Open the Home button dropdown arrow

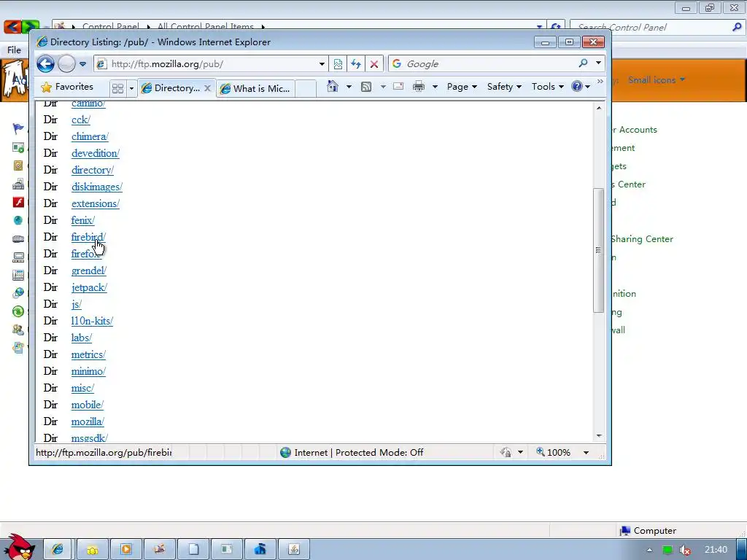(x=349, y=87)
